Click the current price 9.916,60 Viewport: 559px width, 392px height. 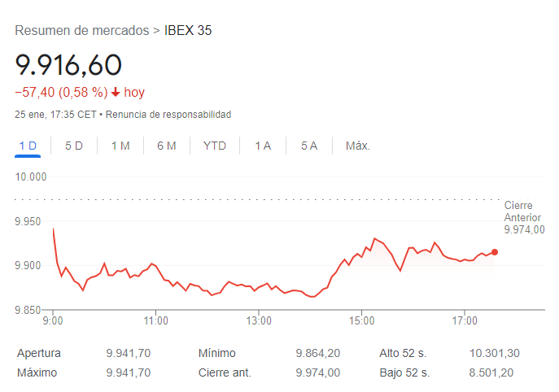click(x=68, y=65)
